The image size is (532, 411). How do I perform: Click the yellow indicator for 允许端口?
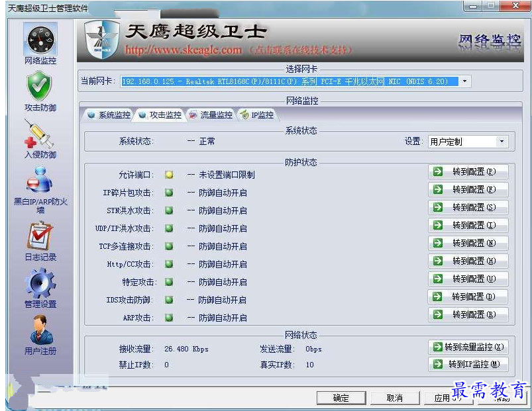[x=169, y=175]
